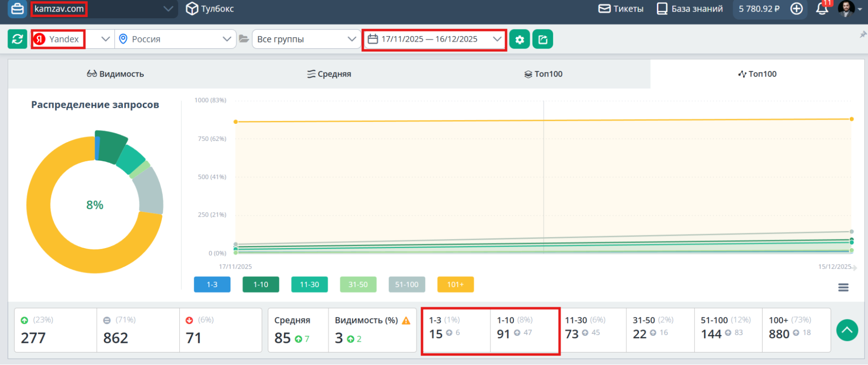Toggle the 1-3 legend series

coord(212,285)
